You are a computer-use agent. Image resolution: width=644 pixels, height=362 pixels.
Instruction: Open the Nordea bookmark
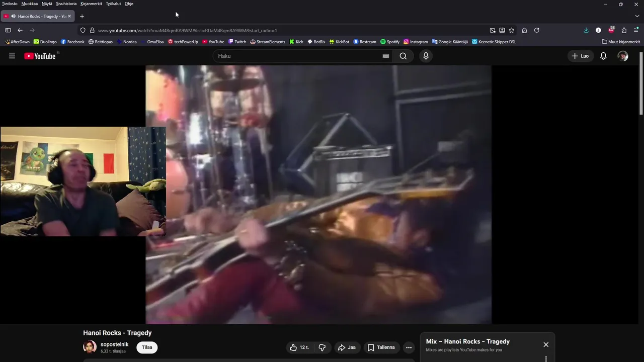click(x=127, y=42)
